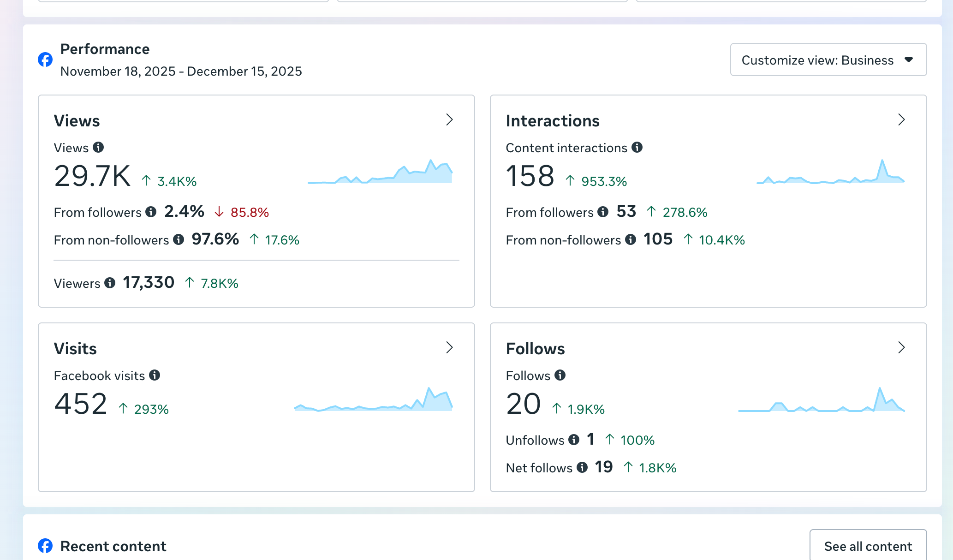Click info icon beside Views metric label

(x=98, y=147)
